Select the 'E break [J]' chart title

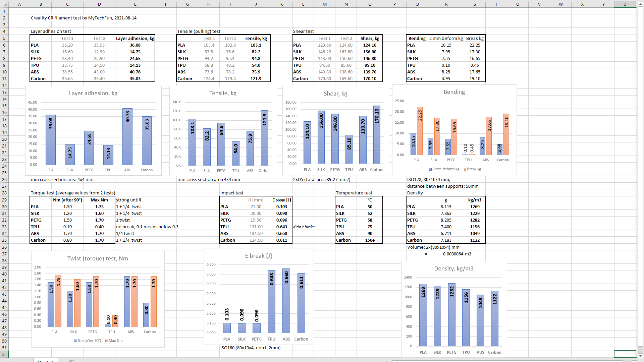tap(259, 256)
